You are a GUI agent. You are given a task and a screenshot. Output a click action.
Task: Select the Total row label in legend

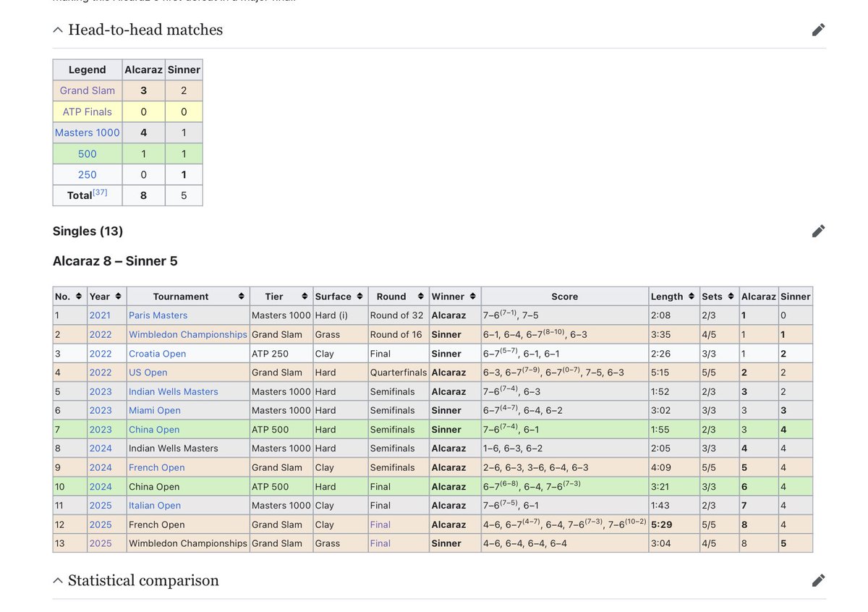tap(80, 195)
